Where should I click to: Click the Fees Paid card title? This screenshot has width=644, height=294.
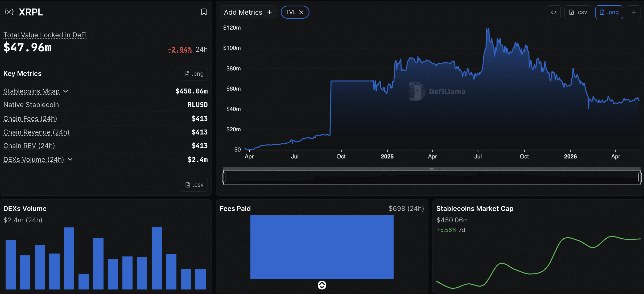click(235, 209)
